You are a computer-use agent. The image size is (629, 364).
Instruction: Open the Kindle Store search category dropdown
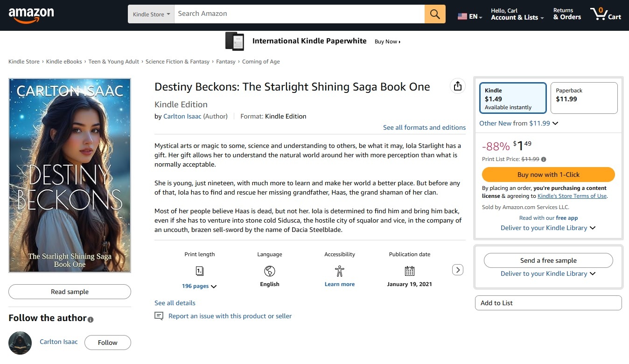click(x=151, y=14)
